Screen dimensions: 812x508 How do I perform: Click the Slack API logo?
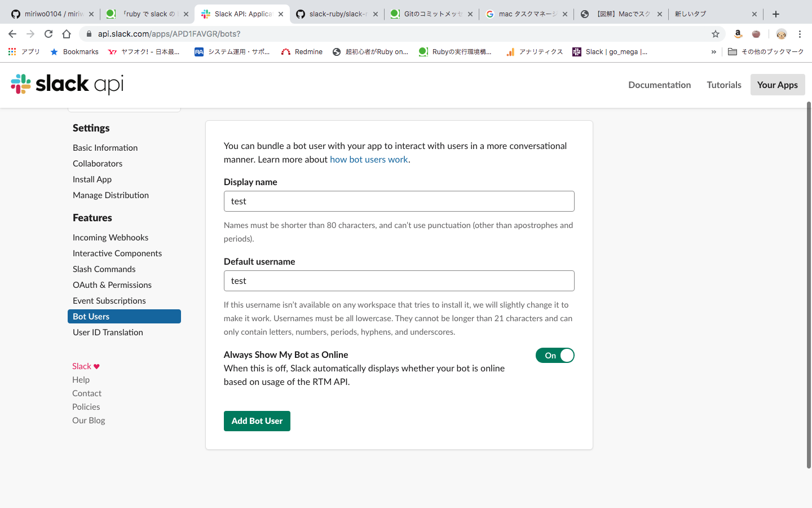tap(67, 84)
